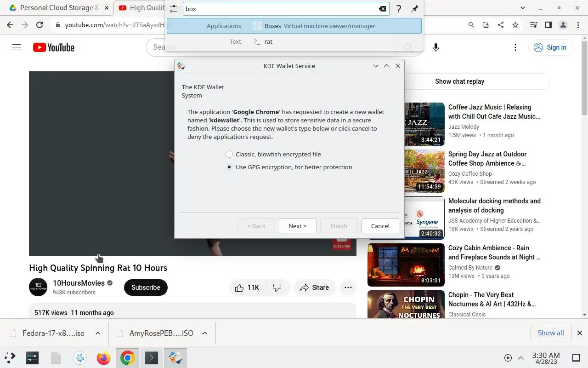Viewport: 588px width, 368px height.
Task: Sign in to YouTube
Action: (x=550, y=47)
